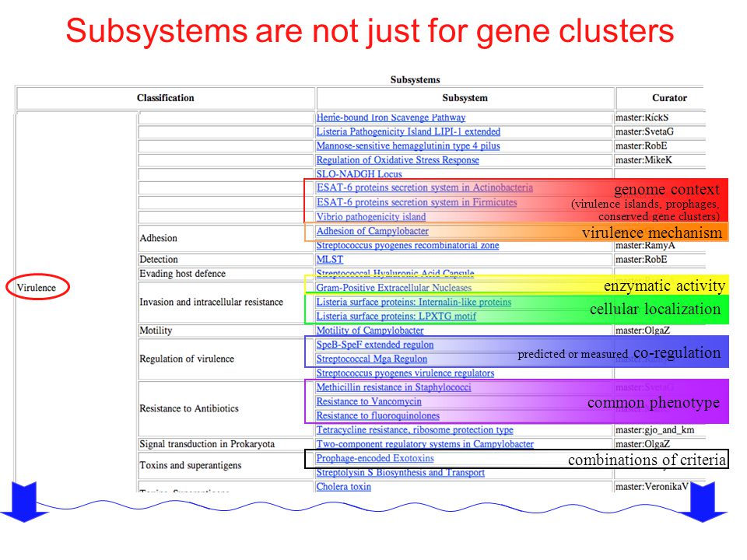This screenshot has height=560, width=747.
Task: Open Resistance to fluoroquinolones link
Action: (378, 416)
